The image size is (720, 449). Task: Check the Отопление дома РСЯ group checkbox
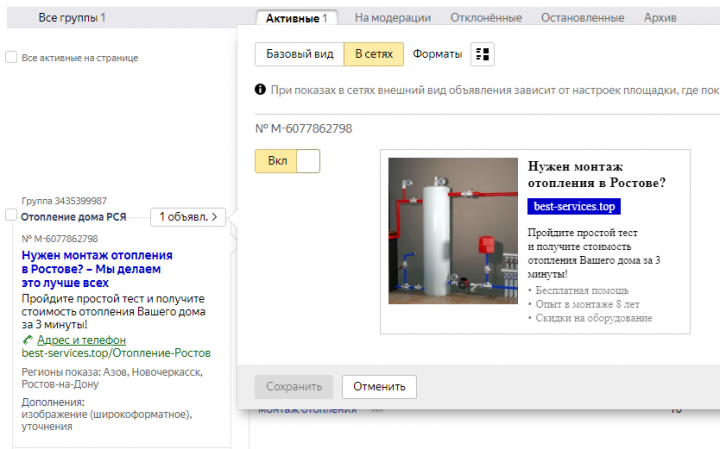11,214
